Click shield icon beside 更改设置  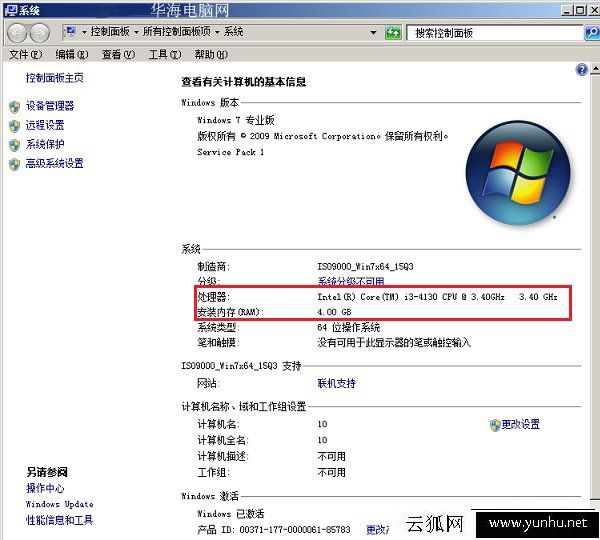coord(495,425)
